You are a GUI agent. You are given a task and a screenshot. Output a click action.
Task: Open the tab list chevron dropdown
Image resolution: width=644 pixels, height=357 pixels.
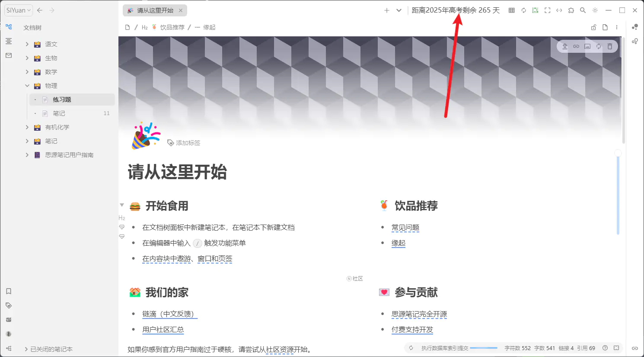pyautogui.click(x=399, y=10)
